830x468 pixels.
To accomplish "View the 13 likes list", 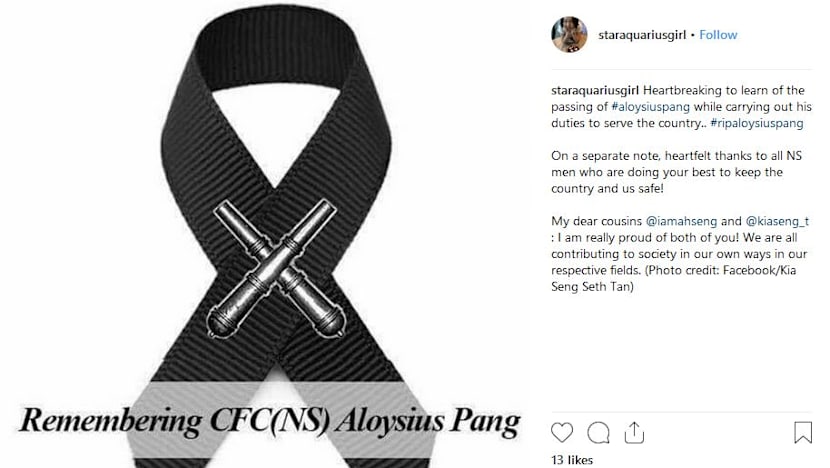I will [x=572, y=460].
